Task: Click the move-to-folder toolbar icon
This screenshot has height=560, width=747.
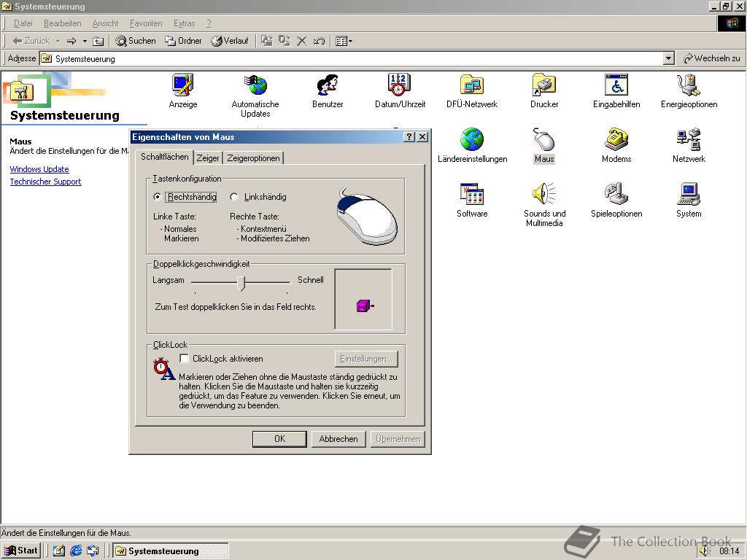Action: point(267,41)
